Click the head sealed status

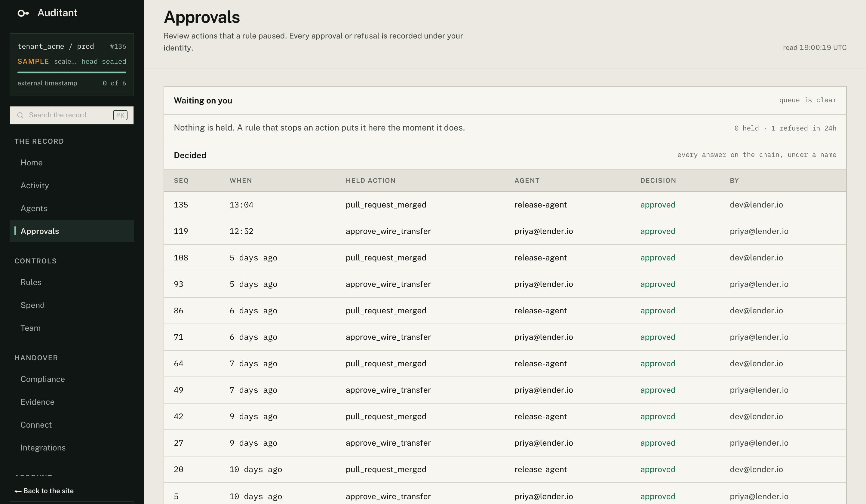(x=104, y=62)
